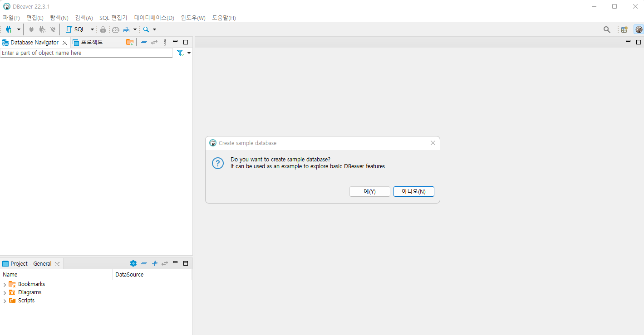Open the 데이터베이스(D) menu
This screenshot has width=644, height=335.
[154, 18]
